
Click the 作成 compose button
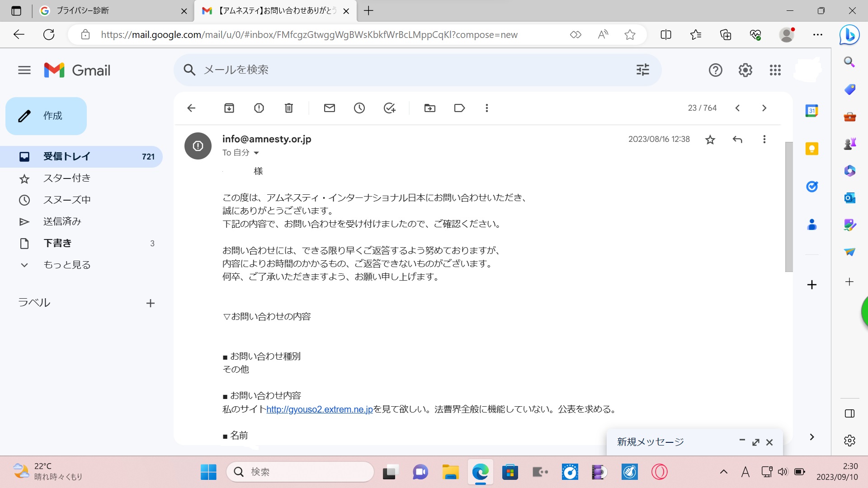[x=46, y=116]
